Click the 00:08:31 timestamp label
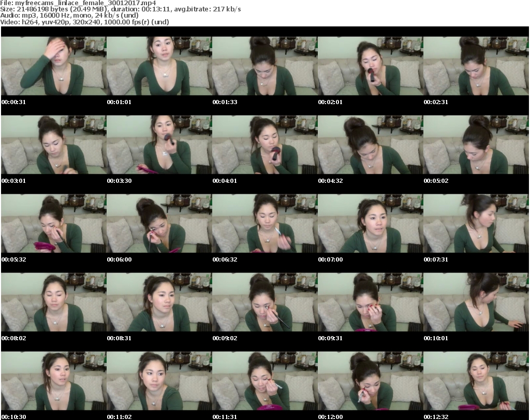 [119, 338]
